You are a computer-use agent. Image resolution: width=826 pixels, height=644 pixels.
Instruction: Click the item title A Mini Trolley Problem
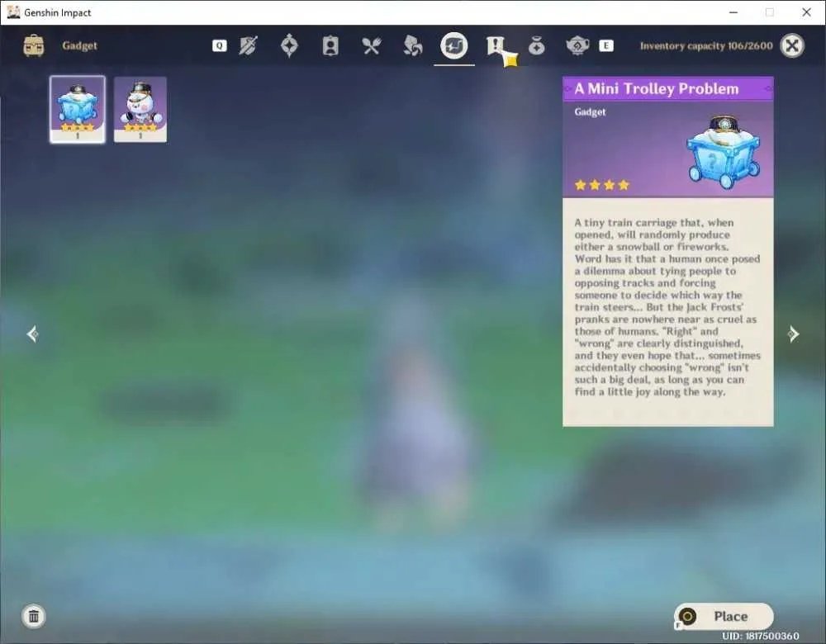point(657,88)
